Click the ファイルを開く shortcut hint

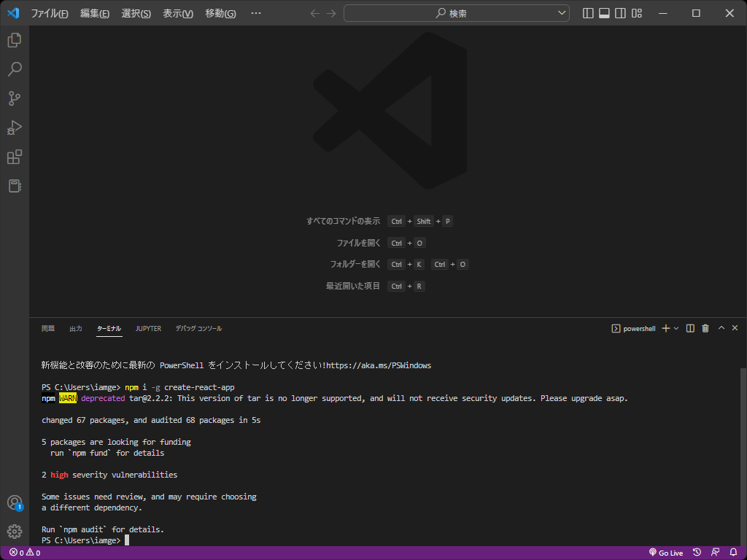point(381,243)
